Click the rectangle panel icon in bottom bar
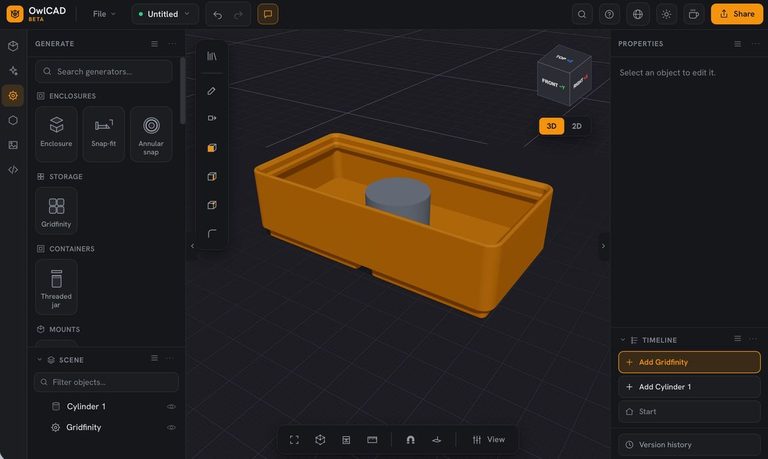This screenshot has height=459, width=768. tap(372, 440)
